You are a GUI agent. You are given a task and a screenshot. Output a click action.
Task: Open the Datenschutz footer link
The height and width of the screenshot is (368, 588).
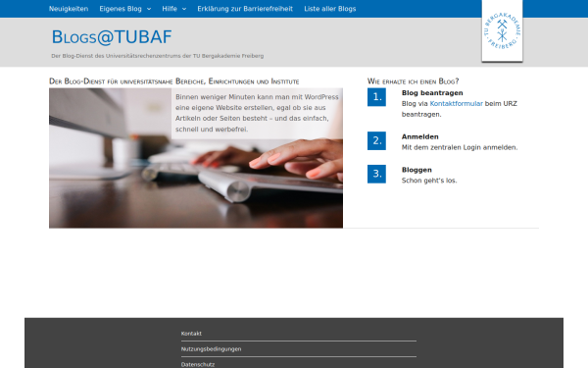198,365
